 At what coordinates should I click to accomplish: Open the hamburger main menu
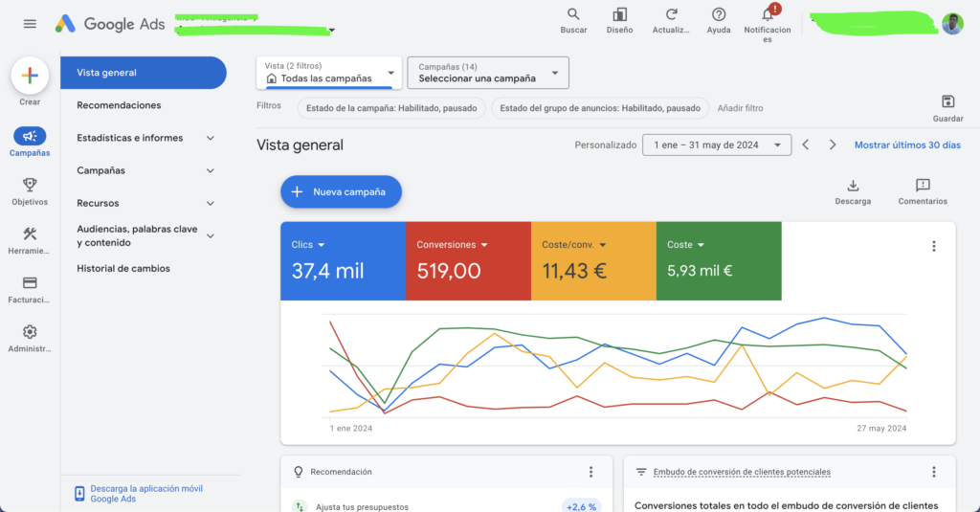(x=30, y=24)
